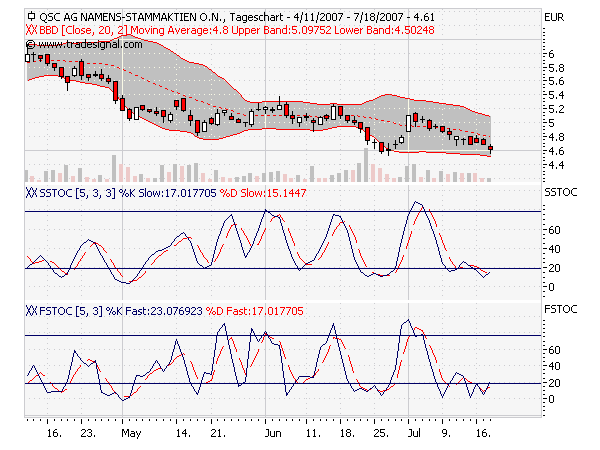Click the SSTOC axis title on right
This screenshot has width=600, height=450.
coord(561,192)
